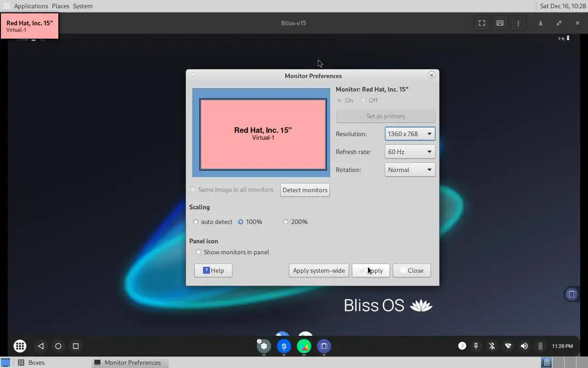Open the blue S app in taskbar
The height and width of the screenshot is (368, 588).
pyautogui.click(x=284, y=346)
